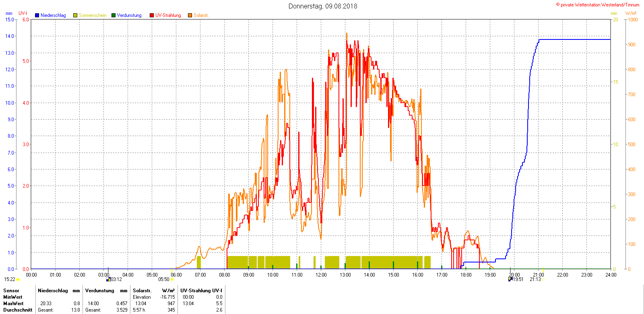Click the Verdunstung total value 3.529
Screen dimensions: 644x314
pos(122,310)
